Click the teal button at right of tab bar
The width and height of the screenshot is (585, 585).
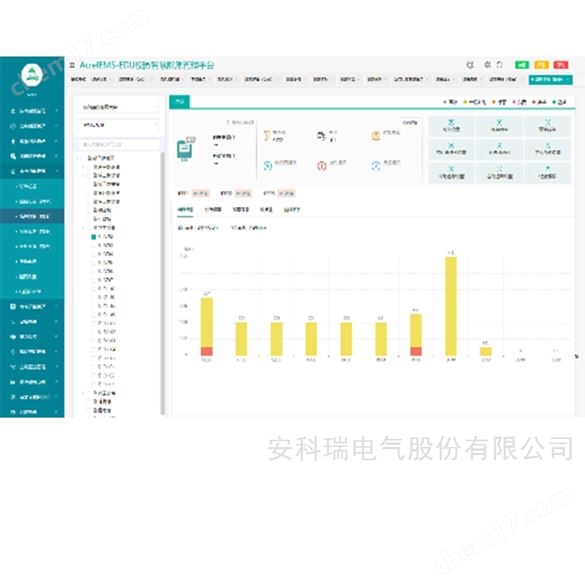[550, 79]
